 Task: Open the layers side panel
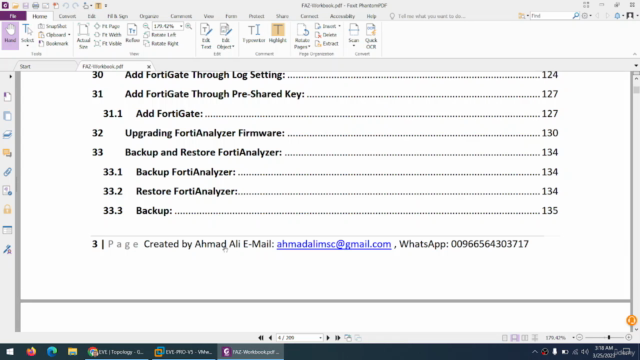pos(7,134)
